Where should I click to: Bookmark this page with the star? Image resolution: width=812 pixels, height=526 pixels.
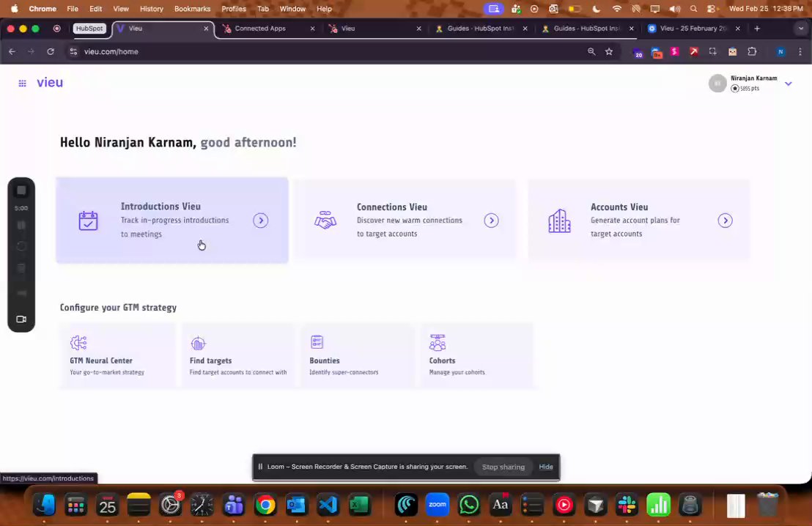click(x=609, y=51)
